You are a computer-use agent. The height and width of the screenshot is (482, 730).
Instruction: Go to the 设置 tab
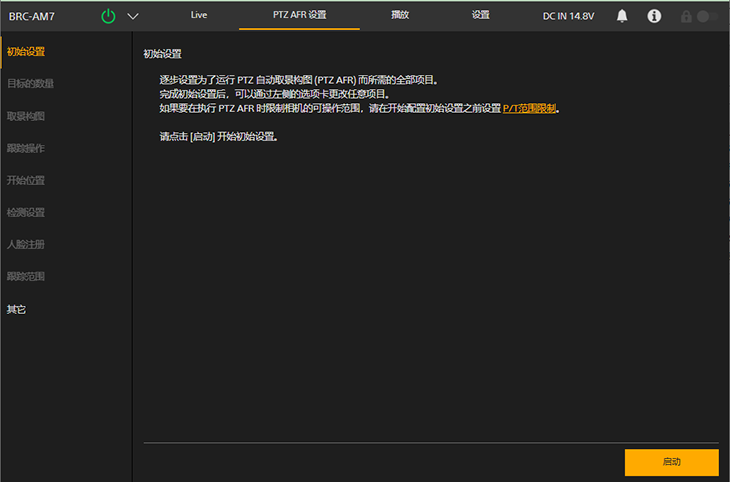[x=480, y=15]
